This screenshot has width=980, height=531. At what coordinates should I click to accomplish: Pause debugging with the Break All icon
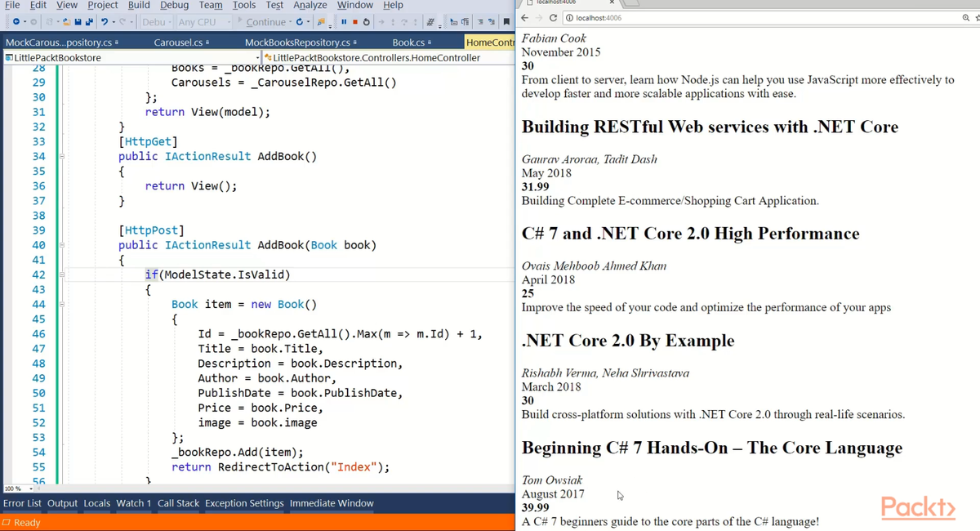point(344,22)
